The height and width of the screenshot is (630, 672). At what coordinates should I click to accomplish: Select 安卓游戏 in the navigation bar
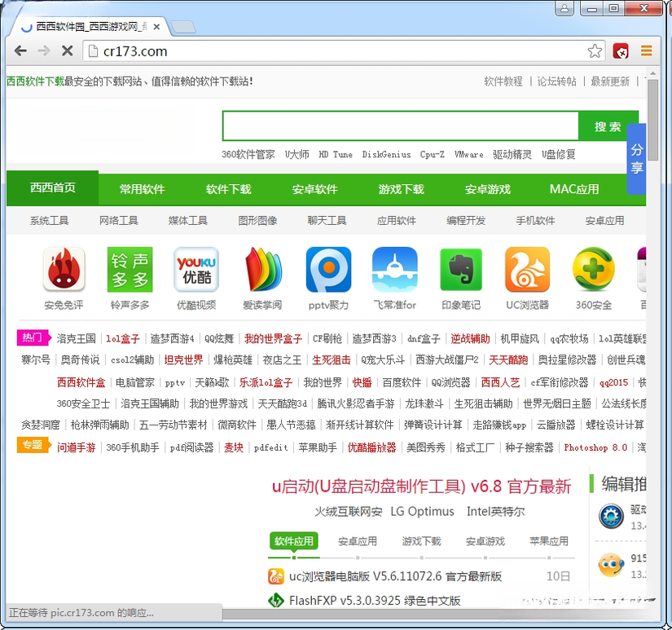point(488,189)
